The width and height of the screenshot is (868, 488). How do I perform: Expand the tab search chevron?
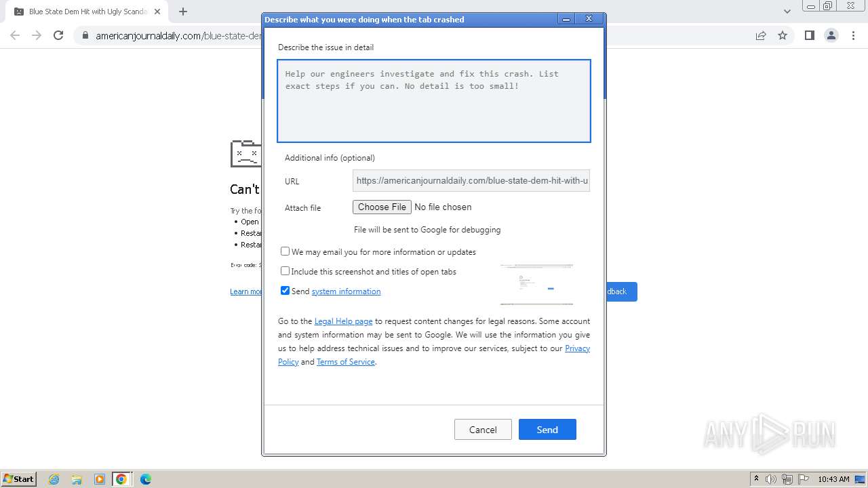click(x=787, y=12)
